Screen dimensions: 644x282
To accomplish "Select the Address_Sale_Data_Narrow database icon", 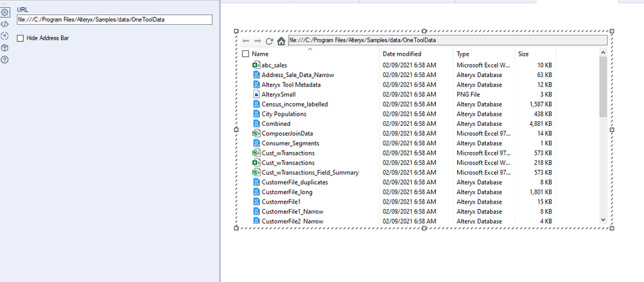I will [x=256, y=75].
